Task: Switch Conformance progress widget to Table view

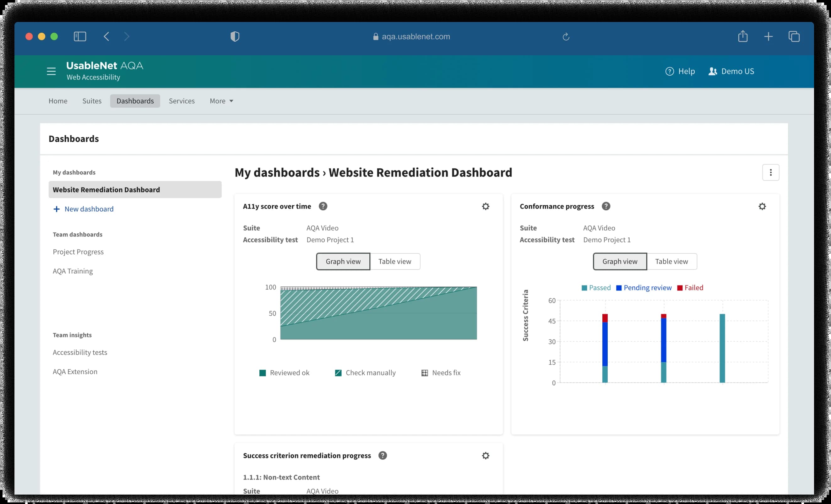Action: (x=671, y=261)
